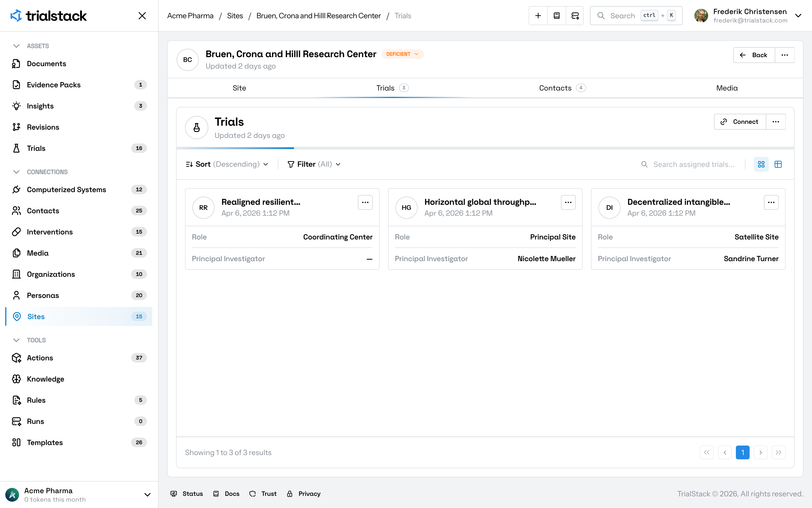
Task: Open Rules page
Action: (79, 400)
